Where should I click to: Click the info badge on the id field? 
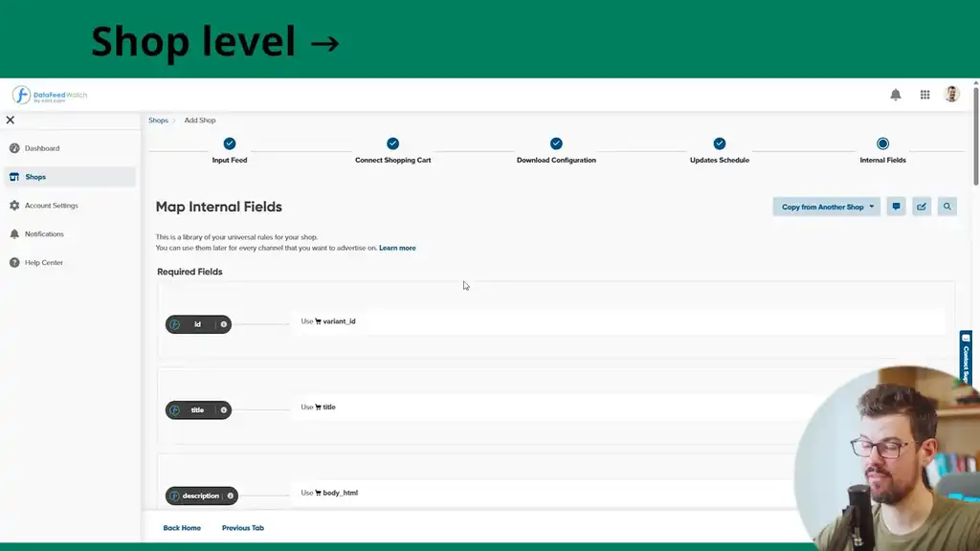click(222, 324)
